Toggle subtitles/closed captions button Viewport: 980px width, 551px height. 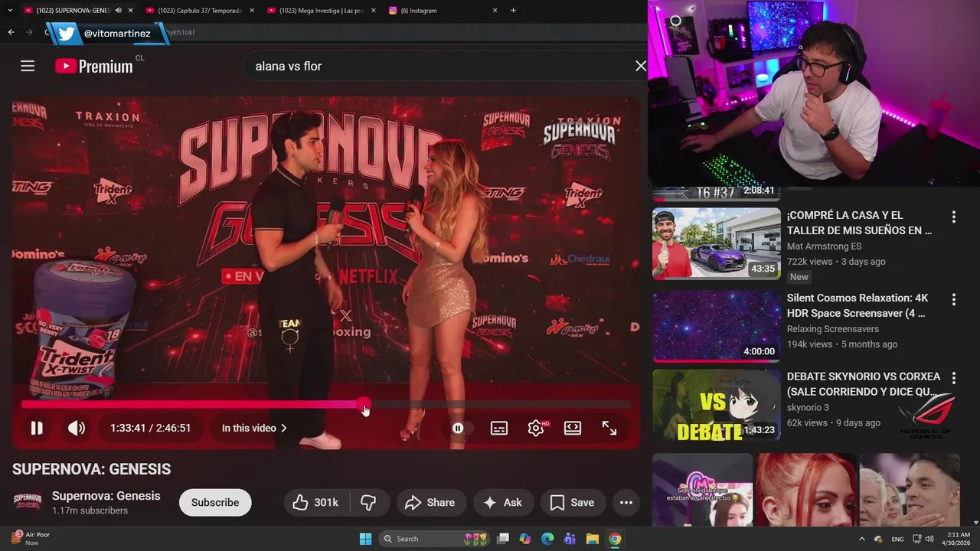(499, 429)
